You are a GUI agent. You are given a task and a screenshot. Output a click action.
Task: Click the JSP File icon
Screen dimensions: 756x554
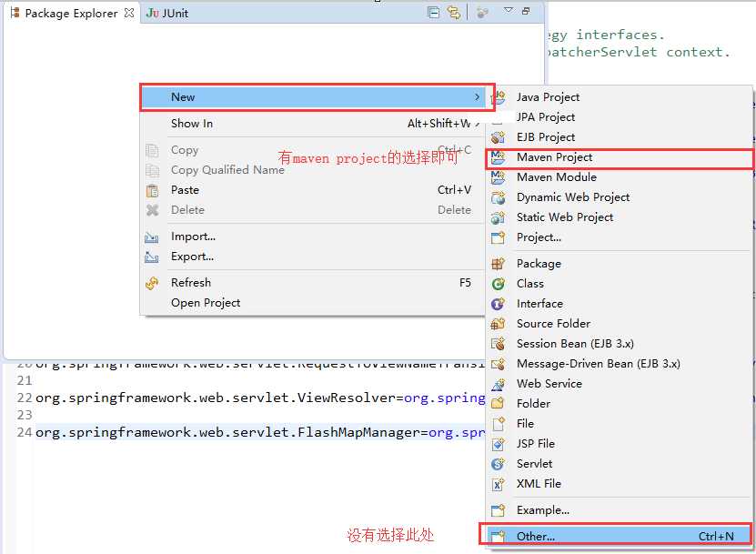coord(498,444)
